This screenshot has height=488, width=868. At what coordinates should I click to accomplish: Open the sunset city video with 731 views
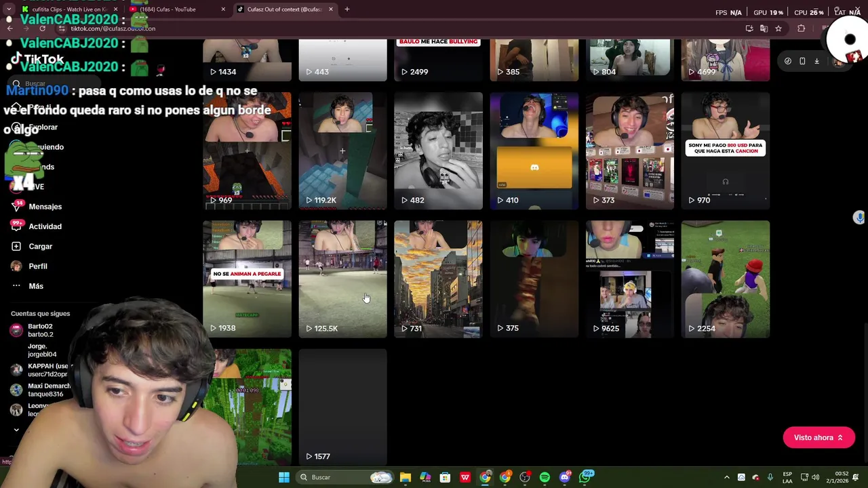(x=438, y=279)
